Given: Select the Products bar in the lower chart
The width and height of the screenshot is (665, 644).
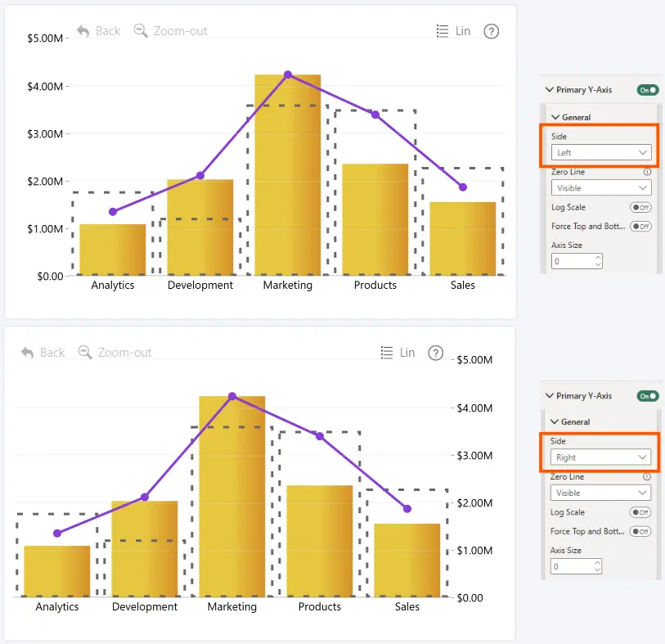Looking at the screenshot, I should (319, 542).
